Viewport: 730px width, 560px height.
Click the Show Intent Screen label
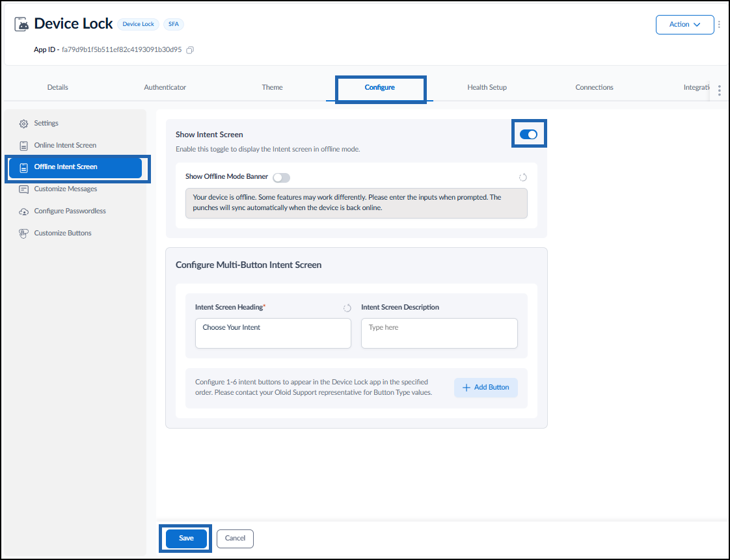210,135
